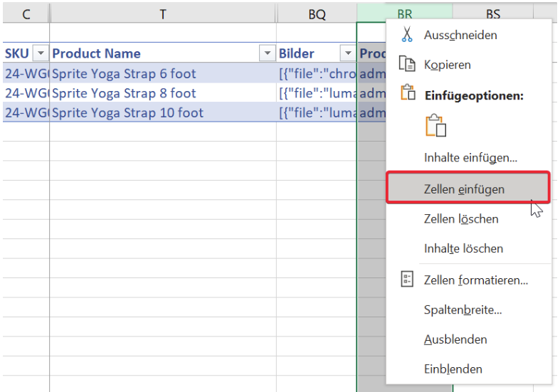Screen dimensions: 560x392
Task: Open the SKU column filter dropdown
Action: pyautogui.click(x=41, y=53)
